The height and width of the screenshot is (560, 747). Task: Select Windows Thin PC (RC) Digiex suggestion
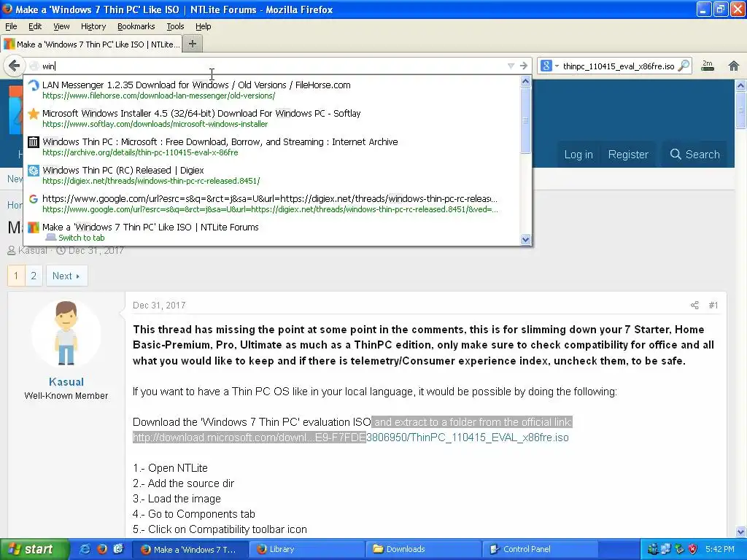click(x=271, y=175)
